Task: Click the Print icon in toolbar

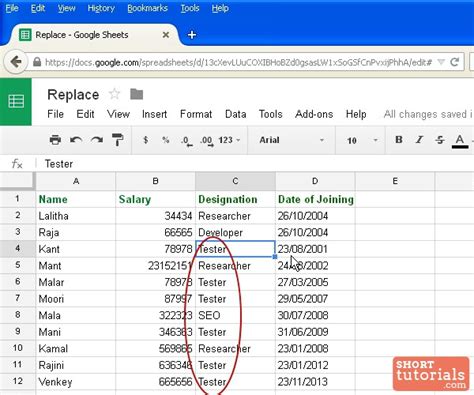Action: 55,140
